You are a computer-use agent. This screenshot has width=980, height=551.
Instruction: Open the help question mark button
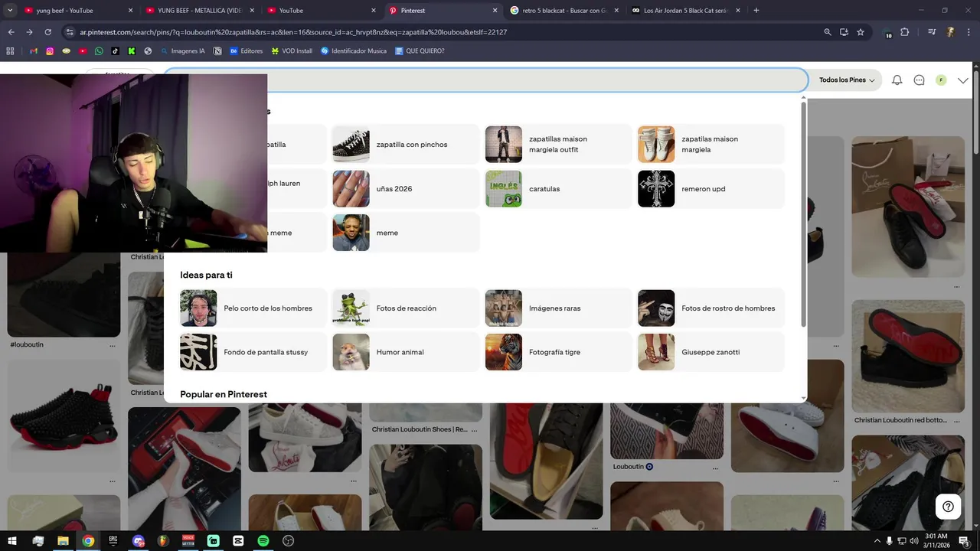pyautogui.click(x=948, y=507)
